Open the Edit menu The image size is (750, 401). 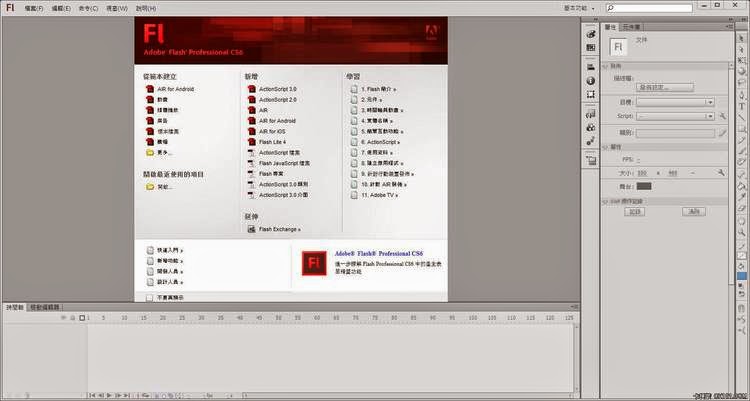pos(61,8)
